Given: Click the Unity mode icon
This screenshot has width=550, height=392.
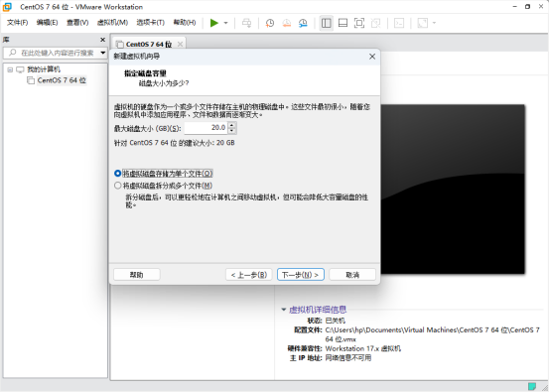Looking at the screenshot, I should point(375,23).
